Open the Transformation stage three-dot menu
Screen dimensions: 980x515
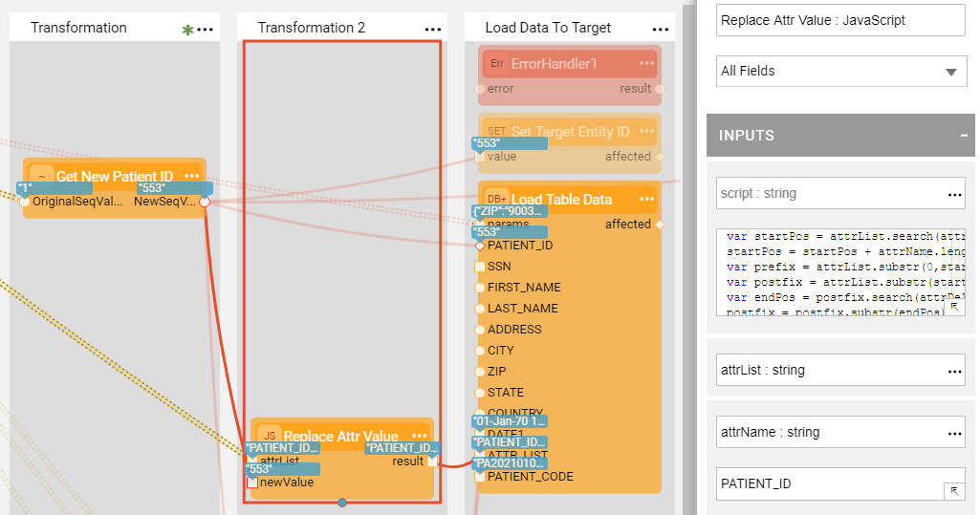[x=205, y=29]
